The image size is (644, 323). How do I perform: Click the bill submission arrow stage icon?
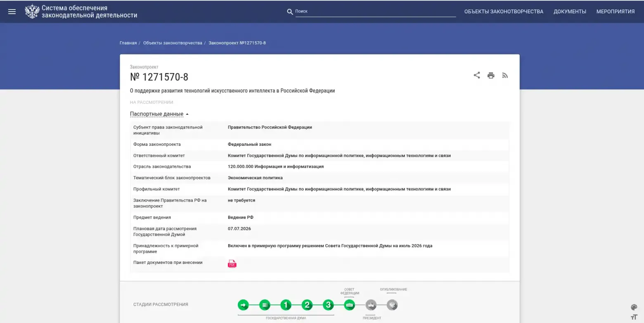[x=243, y=305]
